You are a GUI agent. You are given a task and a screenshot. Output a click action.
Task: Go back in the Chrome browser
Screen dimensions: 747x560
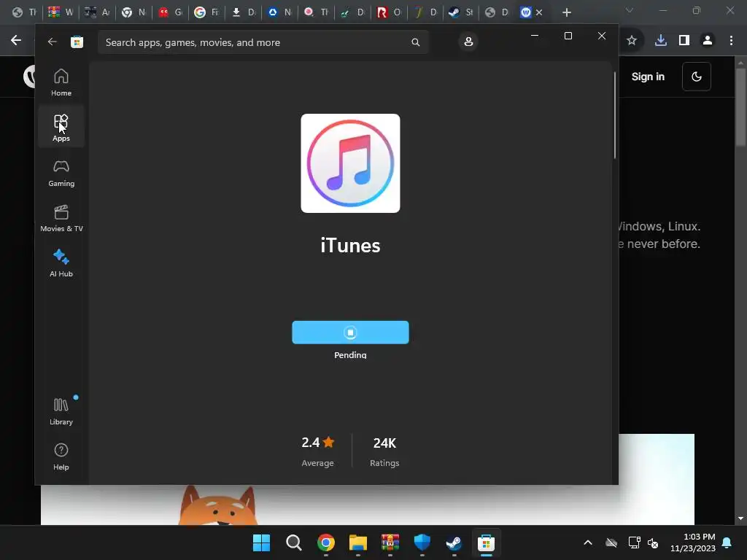click(x=16, y=41)
